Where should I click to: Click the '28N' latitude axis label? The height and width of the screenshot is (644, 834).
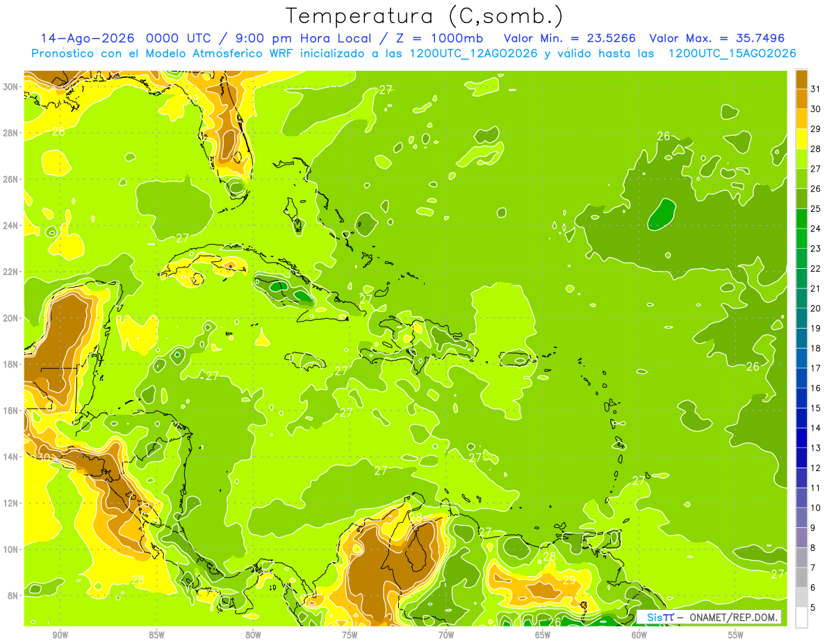pos(11,133)
